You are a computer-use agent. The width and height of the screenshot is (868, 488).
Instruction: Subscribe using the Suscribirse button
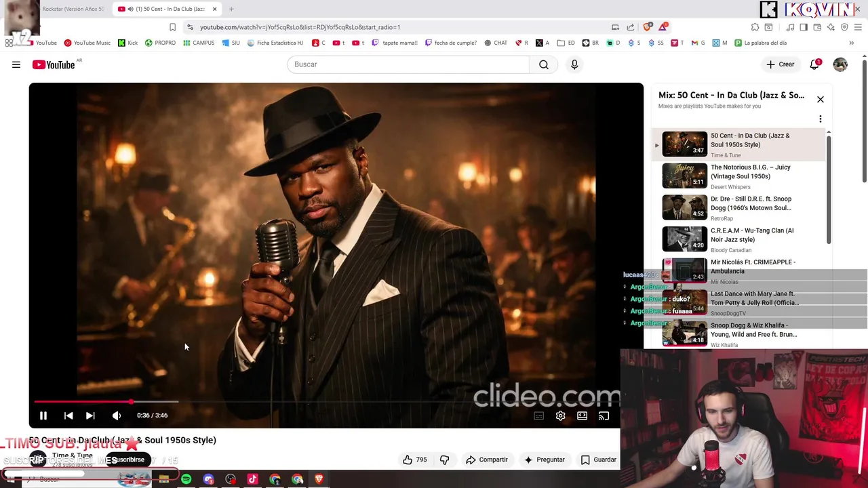click(128, 460)
